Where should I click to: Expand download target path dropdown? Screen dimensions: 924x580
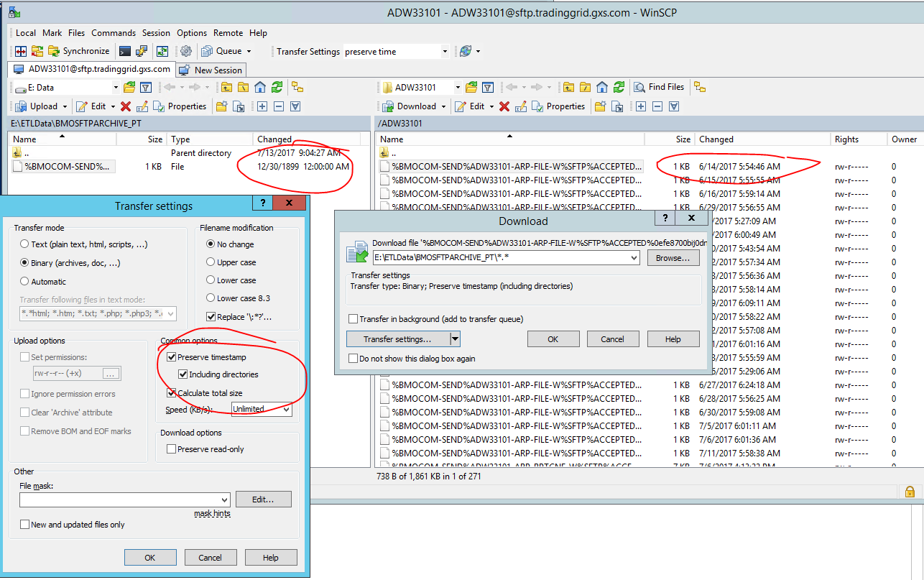(x=633, y=258)
